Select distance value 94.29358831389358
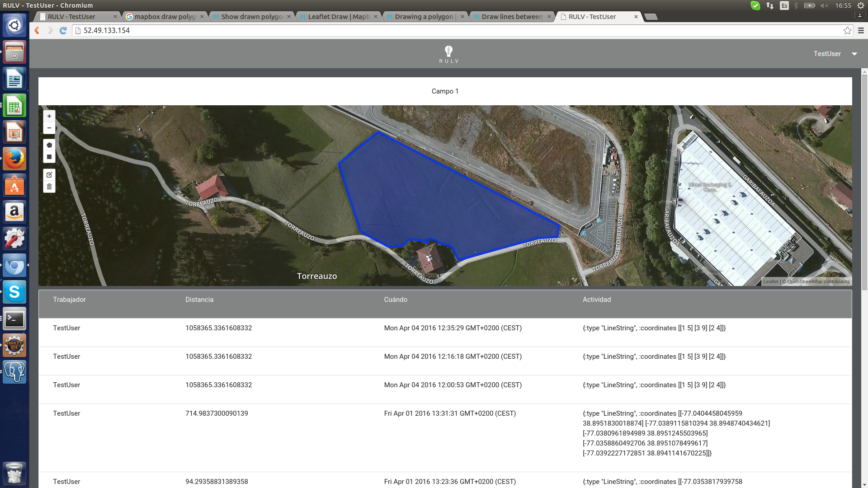This screenshot has height=488, width=868. 217,482
